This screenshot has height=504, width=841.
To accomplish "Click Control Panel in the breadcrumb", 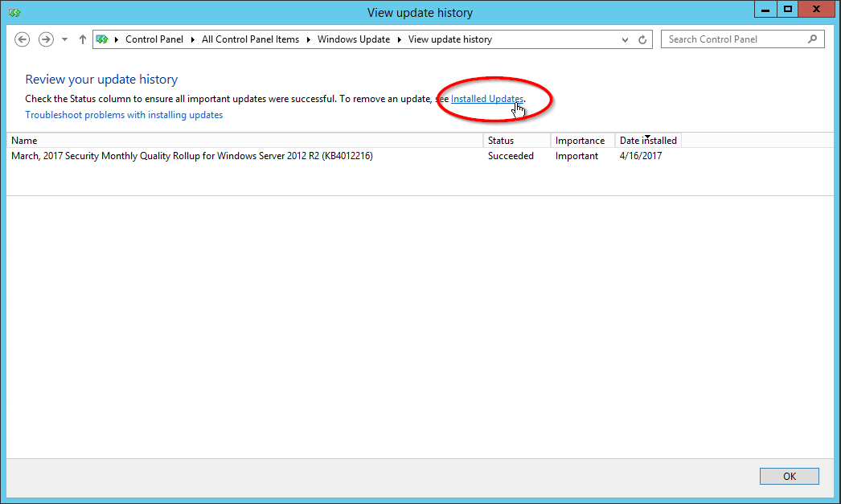I will (154, 39).
